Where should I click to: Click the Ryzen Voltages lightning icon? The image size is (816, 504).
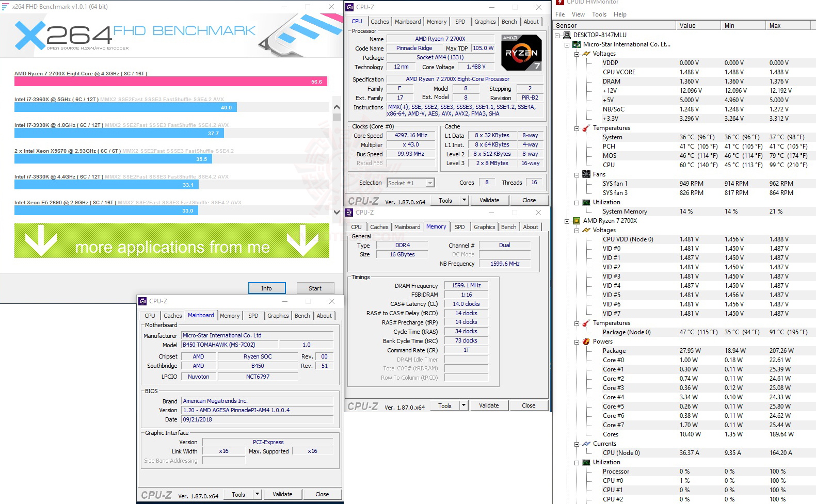coord(586,230)
